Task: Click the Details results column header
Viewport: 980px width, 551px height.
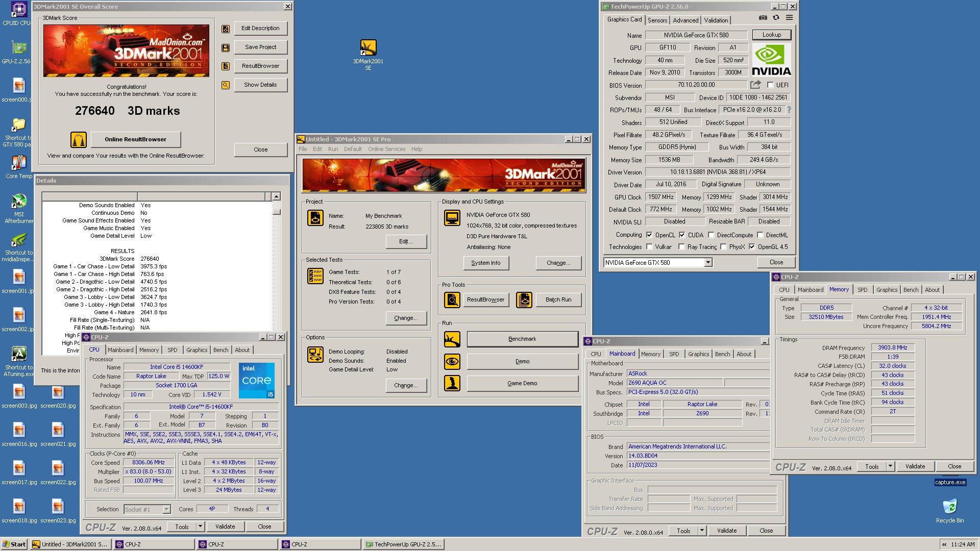Action: point(201,196)
